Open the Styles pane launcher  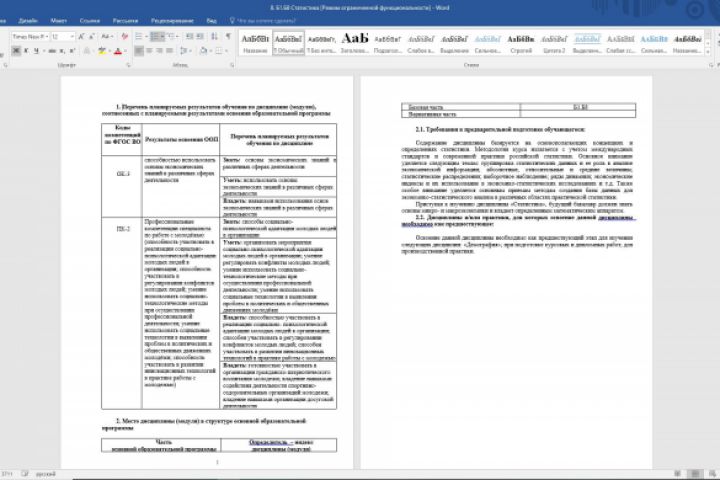711,65
